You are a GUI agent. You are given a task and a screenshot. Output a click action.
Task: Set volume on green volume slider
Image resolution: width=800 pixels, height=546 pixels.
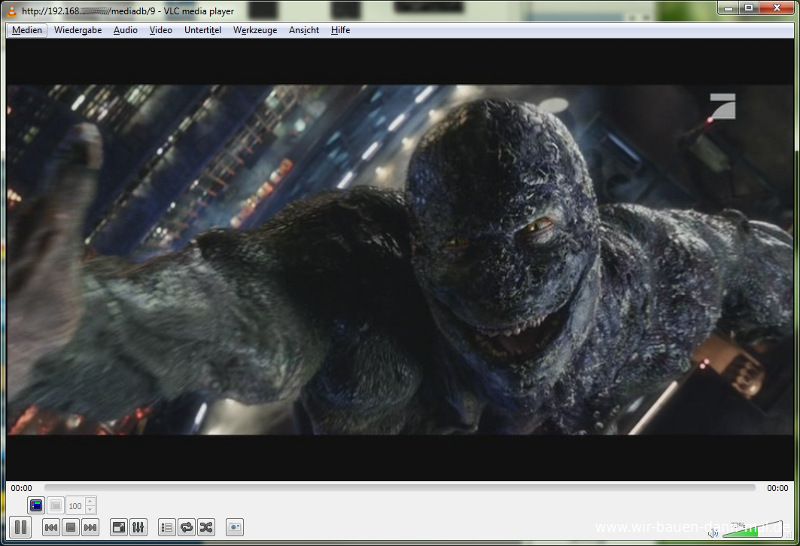coord(753,530)
